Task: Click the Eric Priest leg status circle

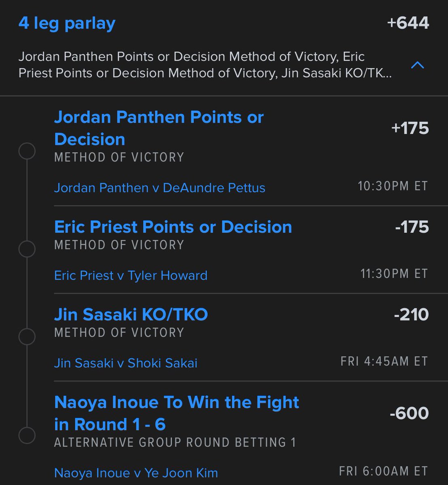Action: pyautogui.click(x=27, y=249)
